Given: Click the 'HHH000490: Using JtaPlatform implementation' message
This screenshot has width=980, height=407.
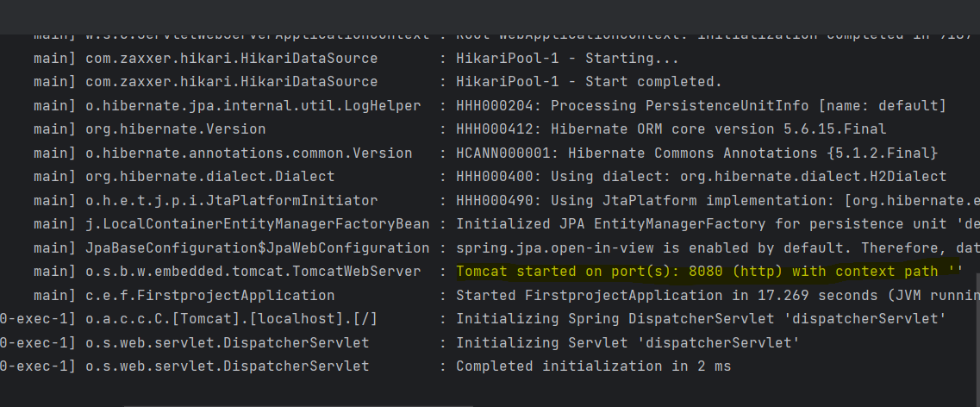Looking at the screenshot, I should 718,201.
